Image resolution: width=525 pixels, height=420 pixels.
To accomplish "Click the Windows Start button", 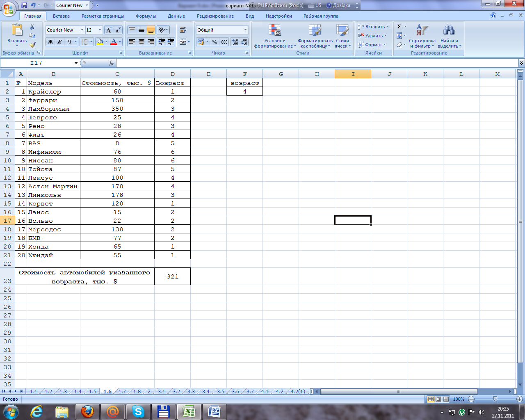I will 11,411.
